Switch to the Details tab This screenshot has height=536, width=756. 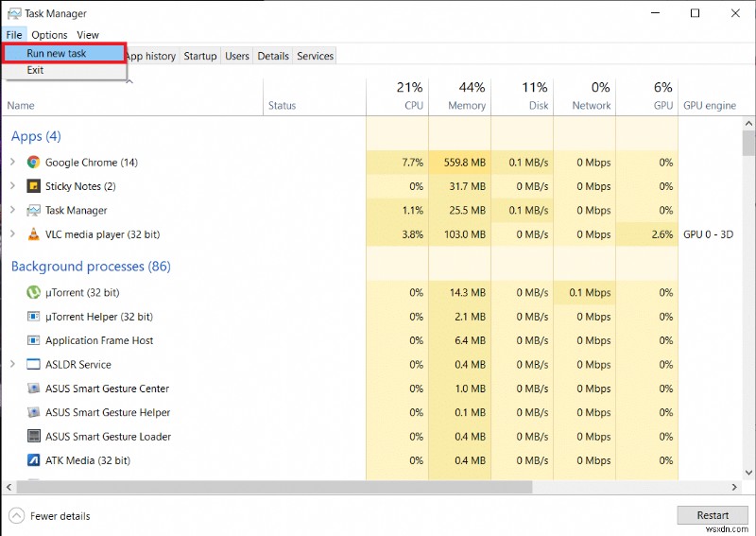[x=273, y=56]
